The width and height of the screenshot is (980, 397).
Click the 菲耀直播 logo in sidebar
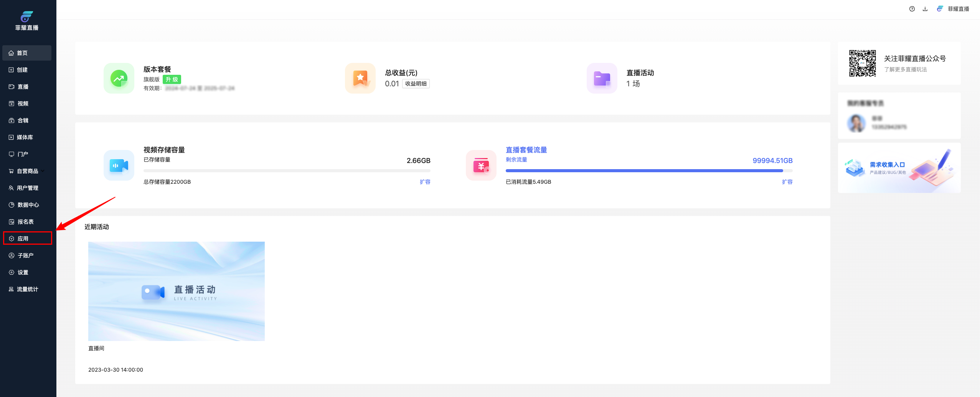[27, 21]
